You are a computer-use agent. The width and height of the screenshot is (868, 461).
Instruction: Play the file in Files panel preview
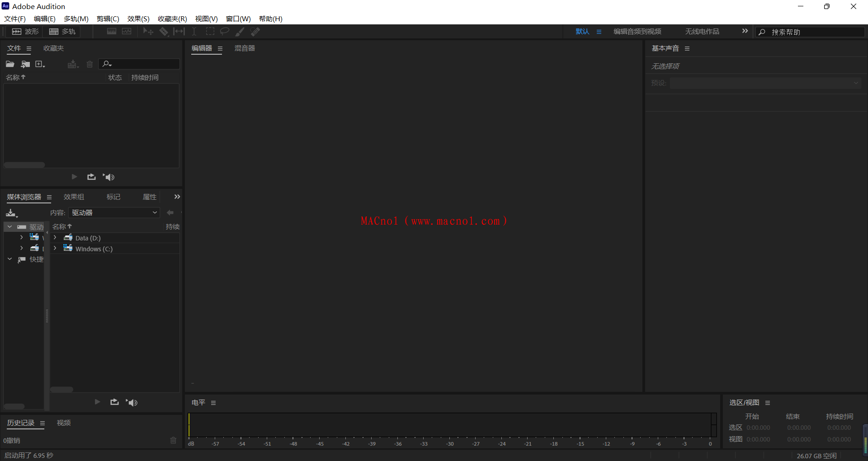[x=75, y=177]
